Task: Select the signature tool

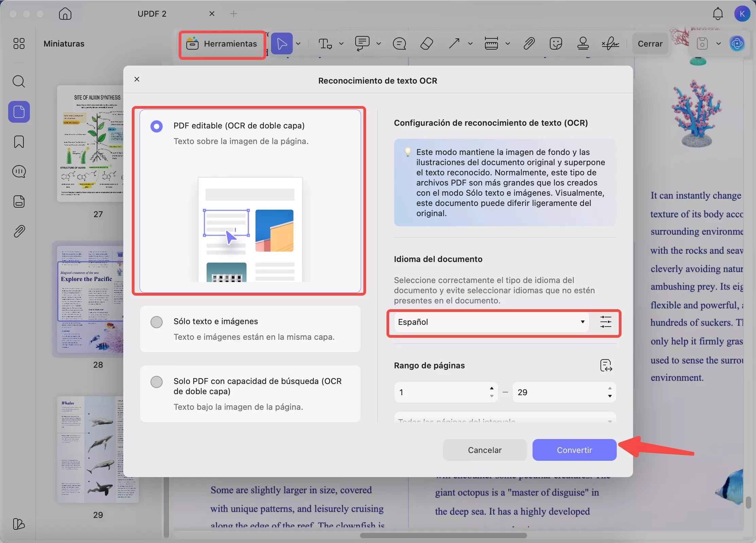Action: point(610,43)
